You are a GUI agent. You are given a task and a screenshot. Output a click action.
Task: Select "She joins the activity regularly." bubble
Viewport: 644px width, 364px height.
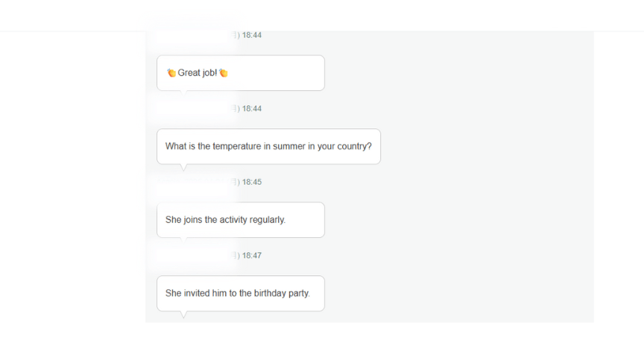pyautogui.click(x=241, y=220)
